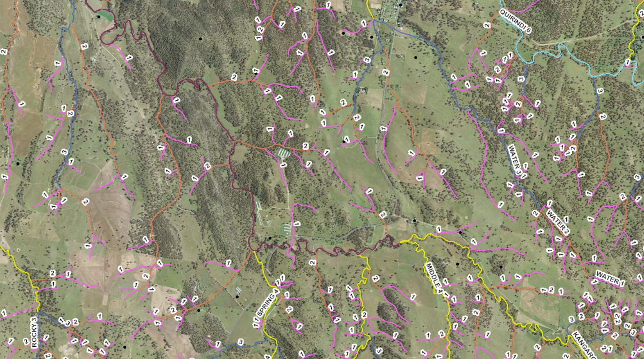Screen dimensions: 644x359
Task: Click the ROCKY 3 stream label
Action: click(34, 332)
